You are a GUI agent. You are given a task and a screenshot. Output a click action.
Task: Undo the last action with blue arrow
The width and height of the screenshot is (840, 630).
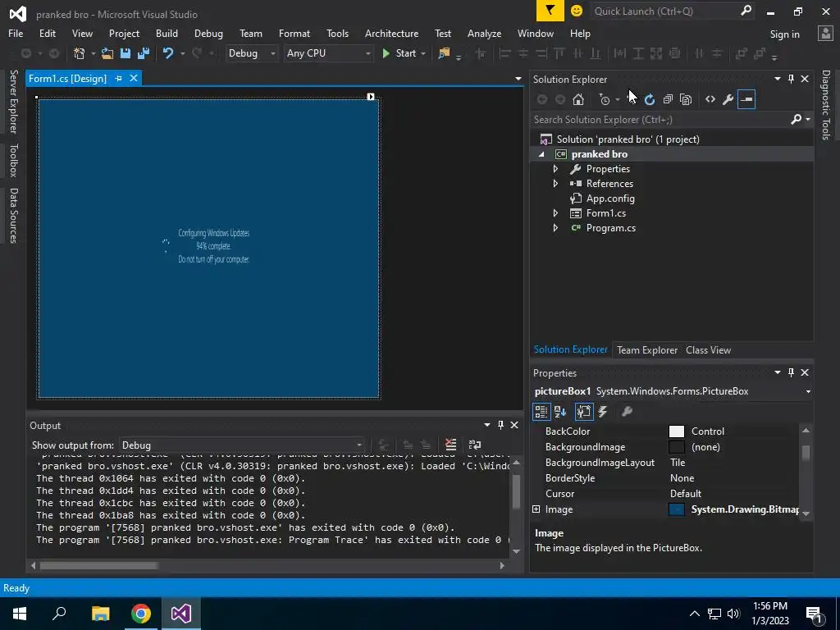click(x=167, y=53)
